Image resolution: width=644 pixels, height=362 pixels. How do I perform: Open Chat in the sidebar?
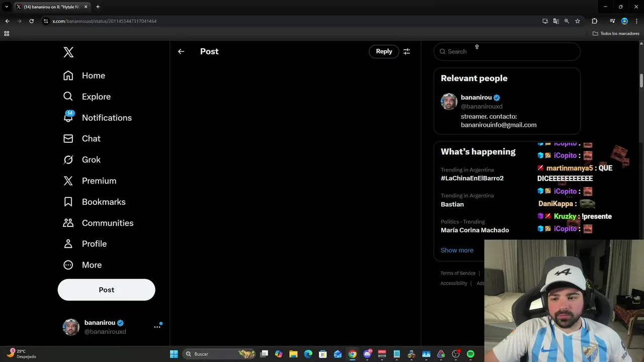point(82,138)
